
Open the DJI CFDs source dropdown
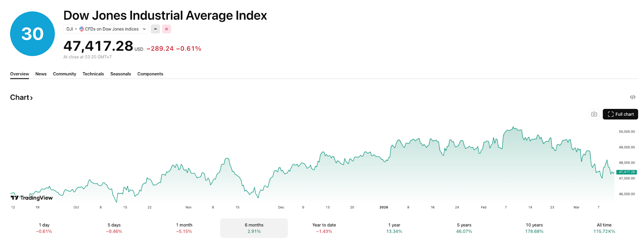click(106, 29)
